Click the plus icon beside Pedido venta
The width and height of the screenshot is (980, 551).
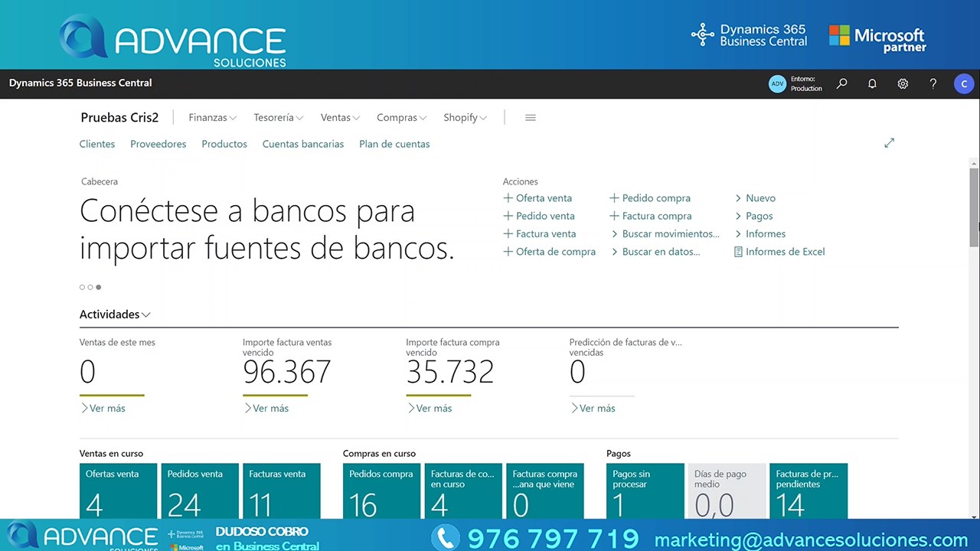click(508, 216)
